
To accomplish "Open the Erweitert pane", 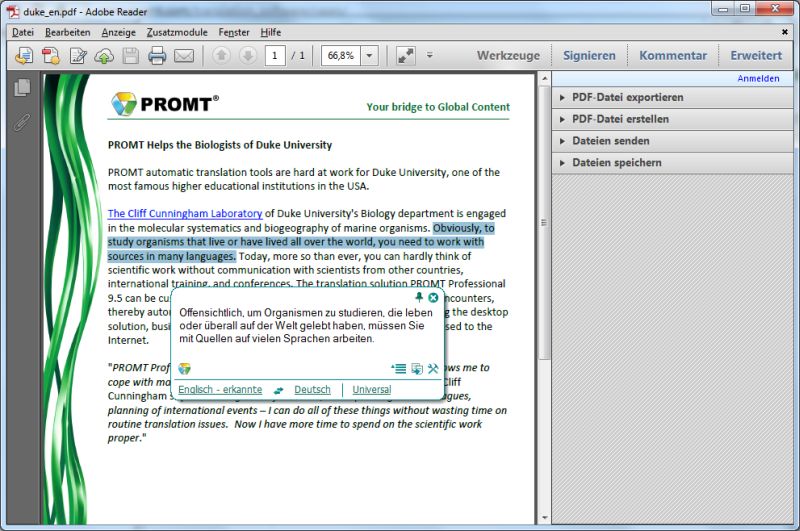I will coord(756,56).
